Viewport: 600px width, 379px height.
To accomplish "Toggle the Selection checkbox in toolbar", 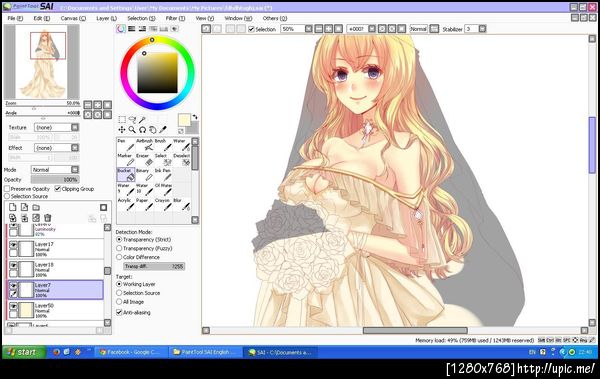I will coord(251,29).
